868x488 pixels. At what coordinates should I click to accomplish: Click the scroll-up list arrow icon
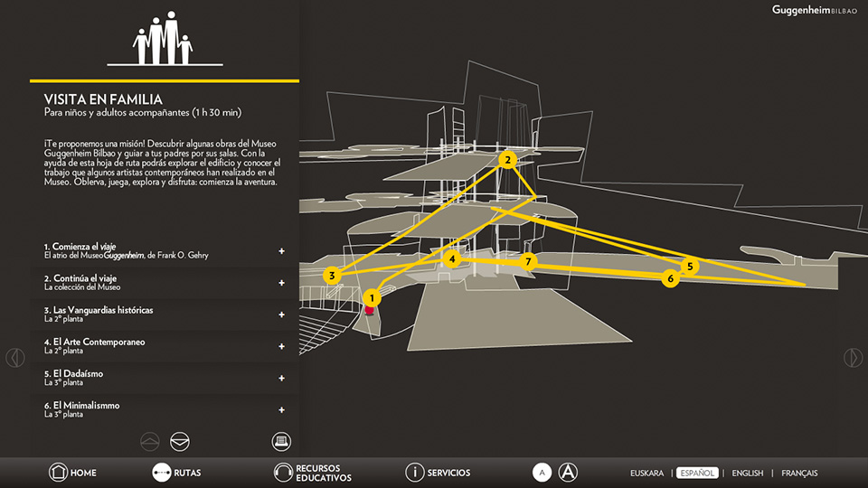(x=150, y=442)
